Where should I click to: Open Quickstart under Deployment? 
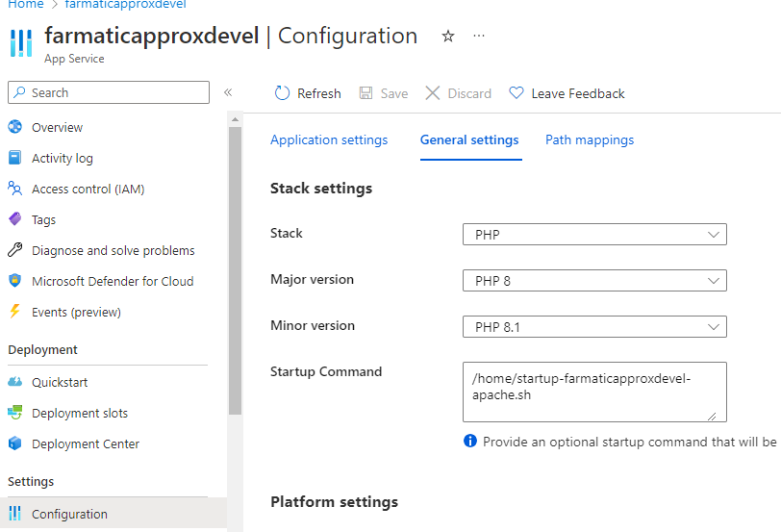click(x=60, y=383)
